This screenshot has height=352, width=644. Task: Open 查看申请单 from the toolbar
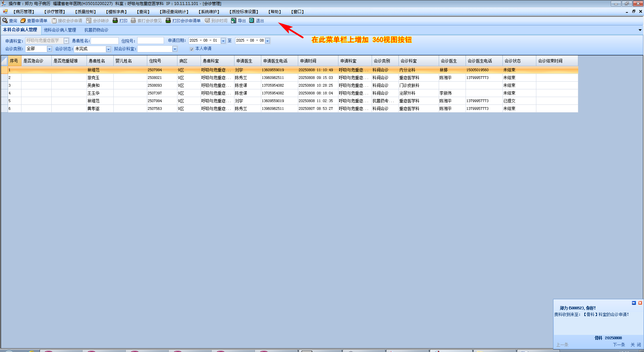(x=34, y=20)
